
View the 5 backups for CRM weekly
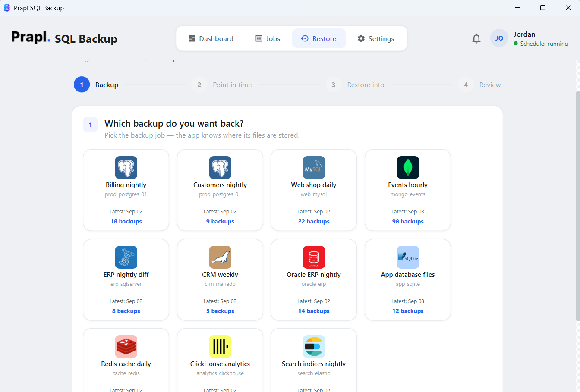pos(220,311)
